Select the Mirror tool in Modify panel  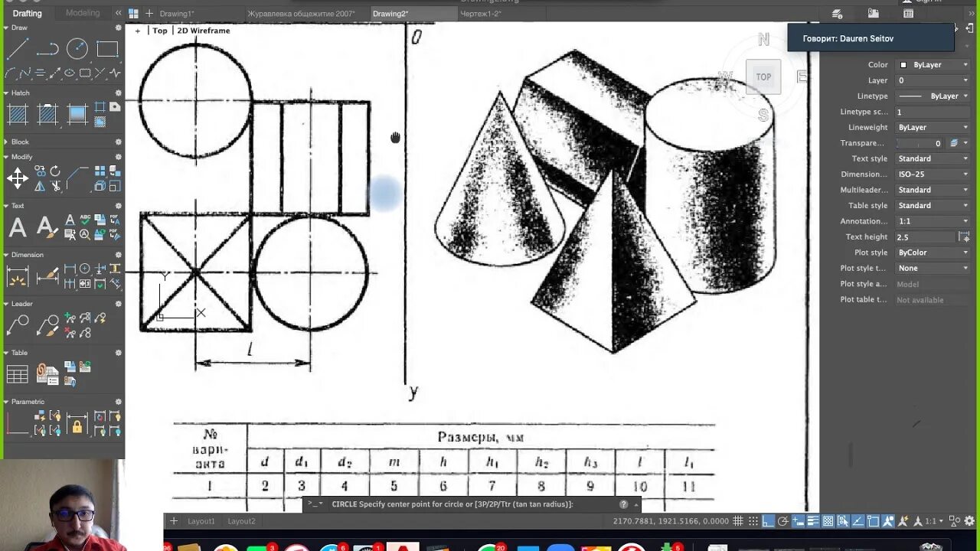coord(40,186)
